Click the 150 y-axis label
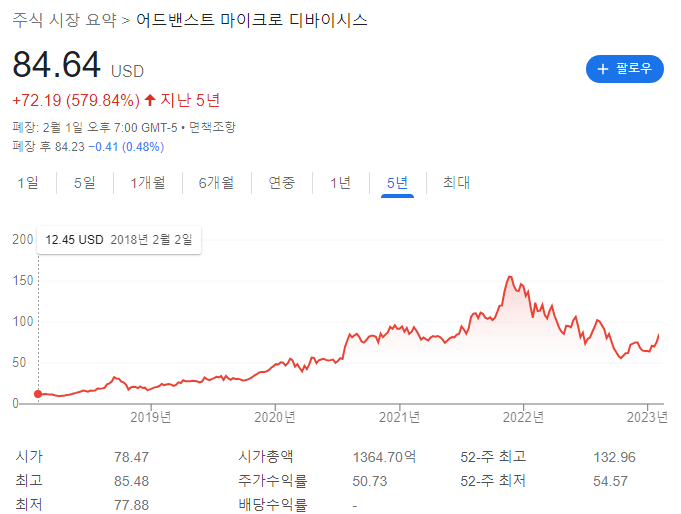The width and height of the screenshot is (681, 514). coord(23,281)
